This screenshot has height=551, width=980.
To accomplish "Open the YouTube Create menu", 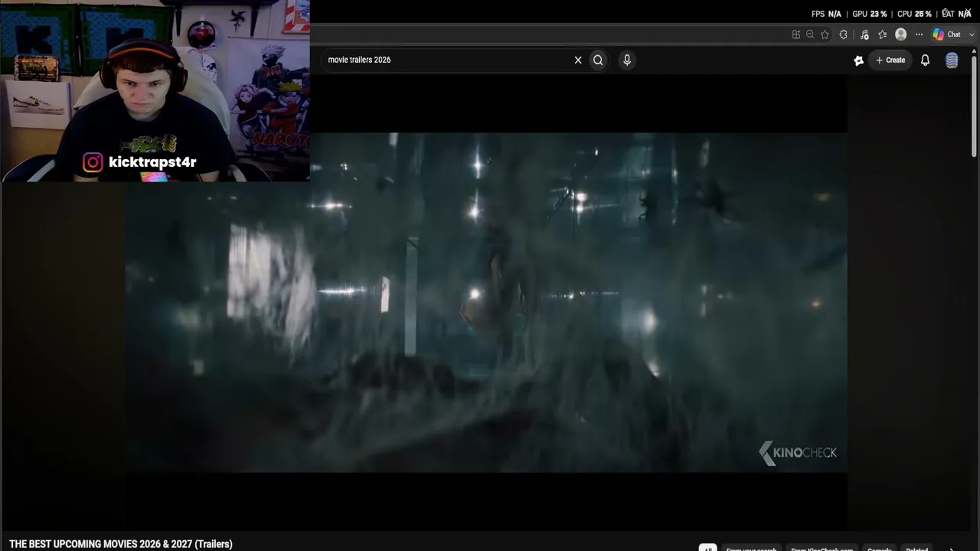I will [890, 60].
